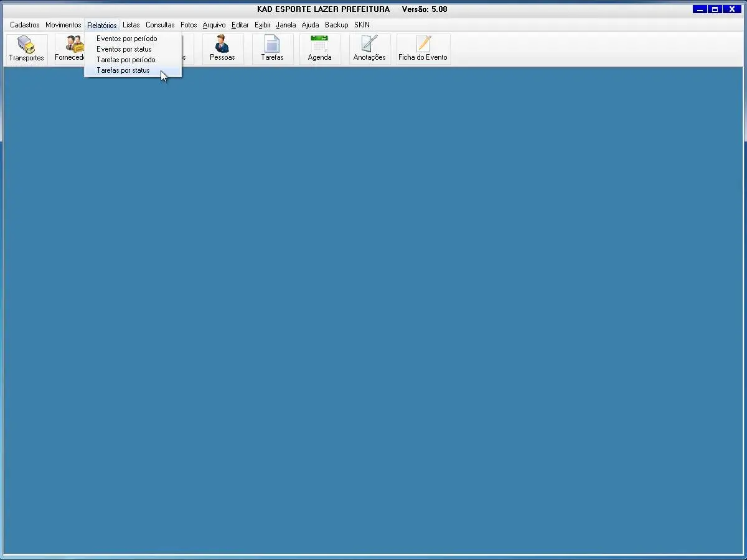The image size is (747, 560).
Task: Close the KAD Esporte Lazer window
Action: click(x=732, y=9)
